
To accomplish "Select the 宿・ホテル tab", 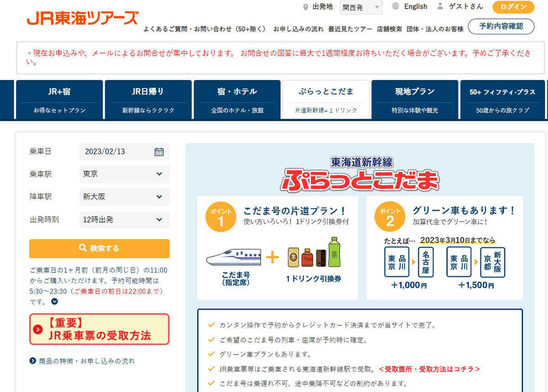I will point(237,100).
